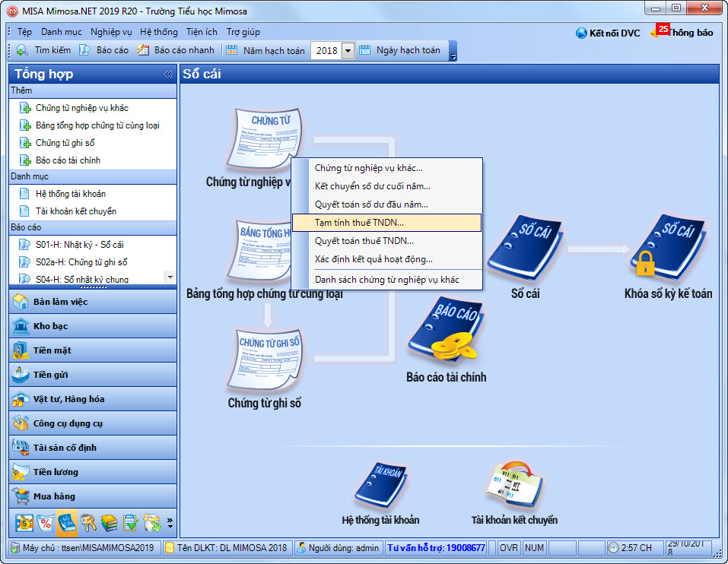The height and width of the screenshot is (564, 728).
Task: Open the Mua hàng navigation section
Action: (93, 496)
